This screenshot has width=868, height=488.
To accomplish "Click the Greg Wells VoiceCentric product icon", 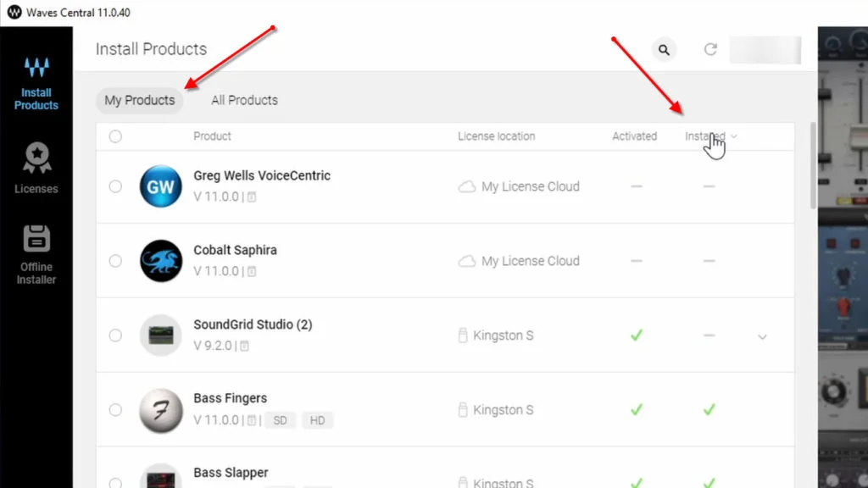I will click(x=160, y=186).
